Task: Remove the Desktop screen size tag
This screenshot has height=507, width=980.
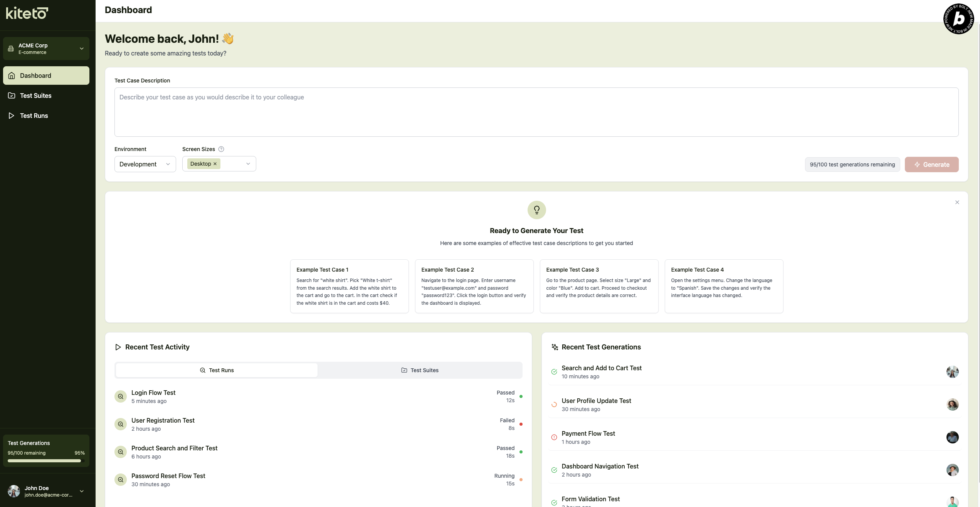Action: point(215,164)
